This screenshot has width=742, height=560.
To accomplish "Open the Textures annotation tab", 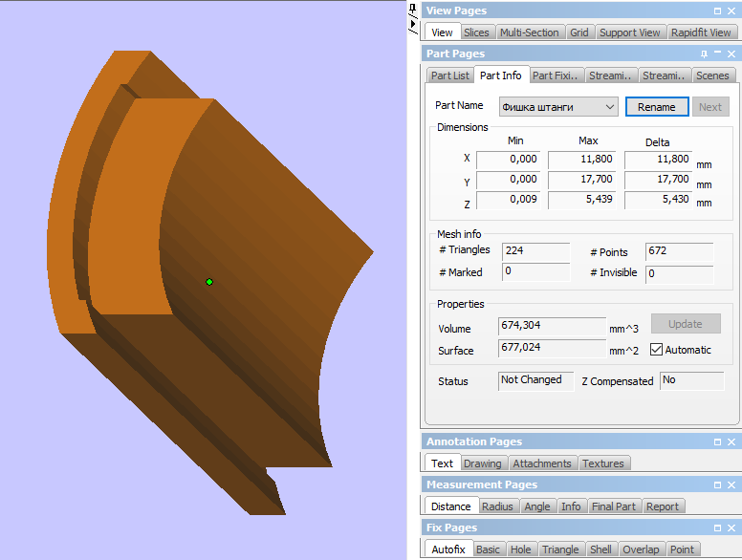I will tap(602, 463).
